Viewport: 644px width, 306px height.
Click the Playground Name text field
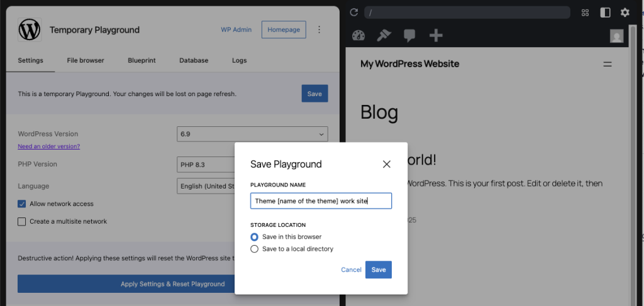(321, 201)
